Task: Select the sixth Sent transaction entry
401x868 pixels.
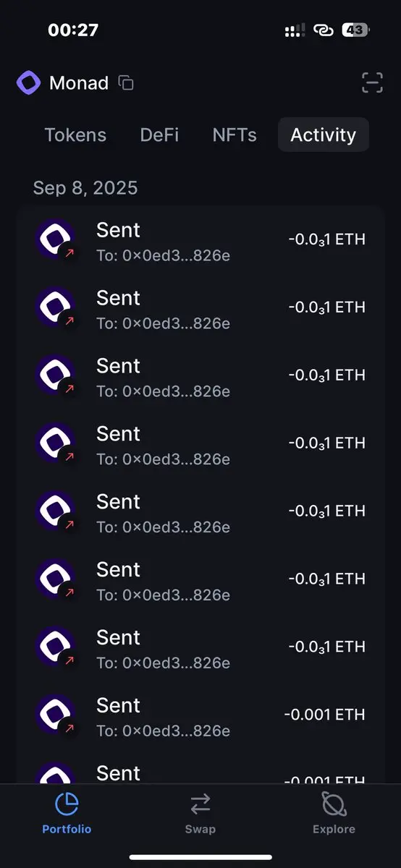Action: 200,580
